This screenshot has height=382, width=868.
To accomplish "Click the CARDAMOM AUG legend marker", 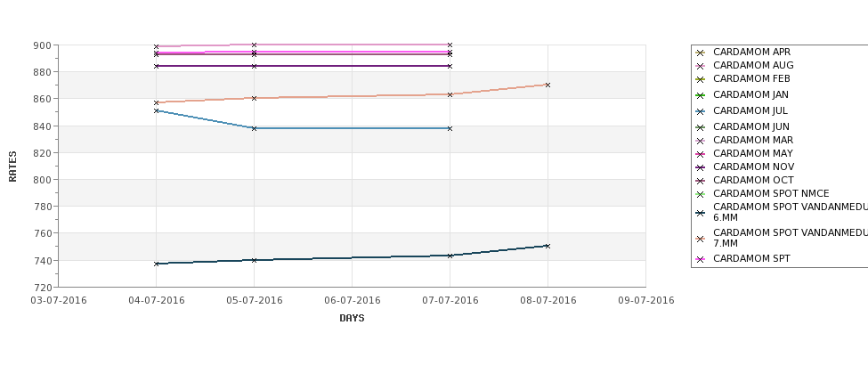I will [x=701, y=66].
